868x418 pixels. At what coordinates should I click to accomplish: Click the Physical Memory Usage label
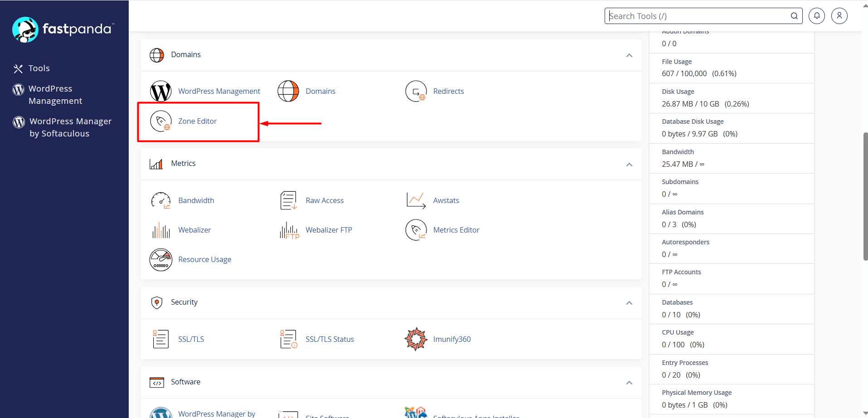(697, 393)
